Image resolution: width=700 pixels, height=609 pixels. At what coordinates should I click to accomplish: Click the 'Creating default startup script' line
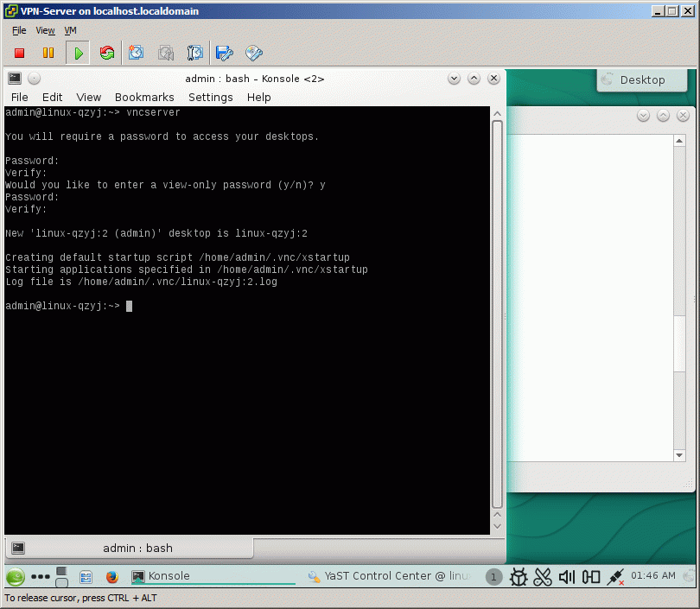click(177, 258)
